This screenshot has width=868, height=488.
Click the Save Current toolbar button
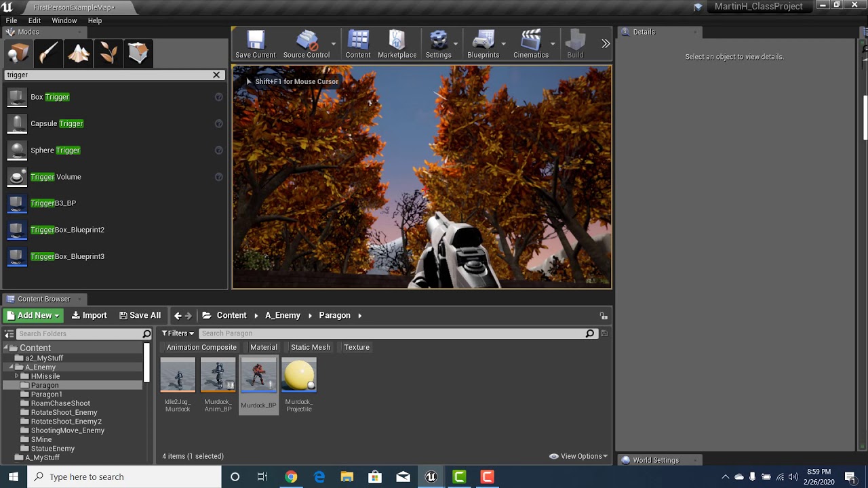click(x=255, y=44)
